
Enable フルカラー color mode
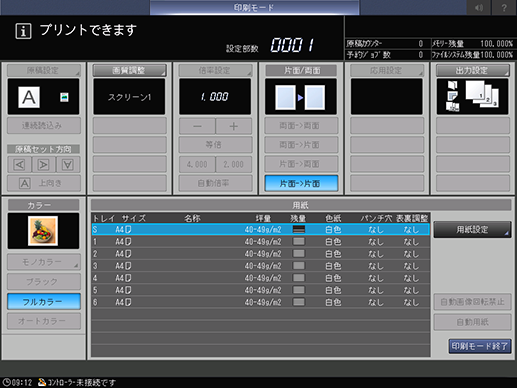[44, 302]
